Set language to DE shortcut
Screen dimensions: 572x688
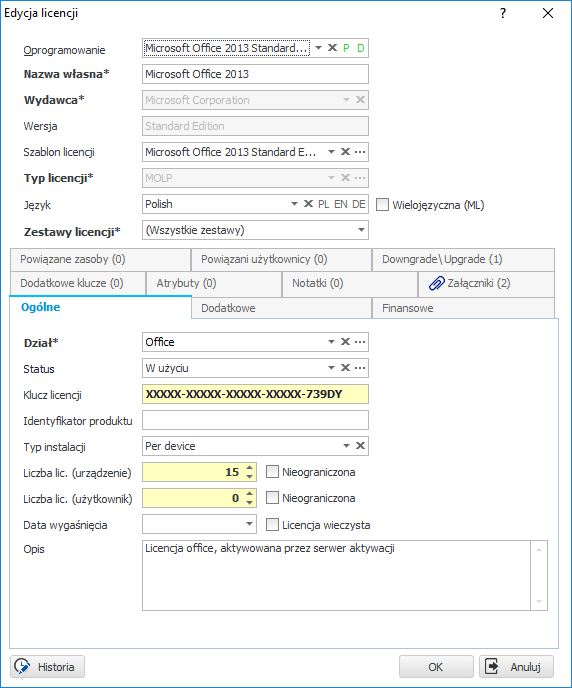358,204
